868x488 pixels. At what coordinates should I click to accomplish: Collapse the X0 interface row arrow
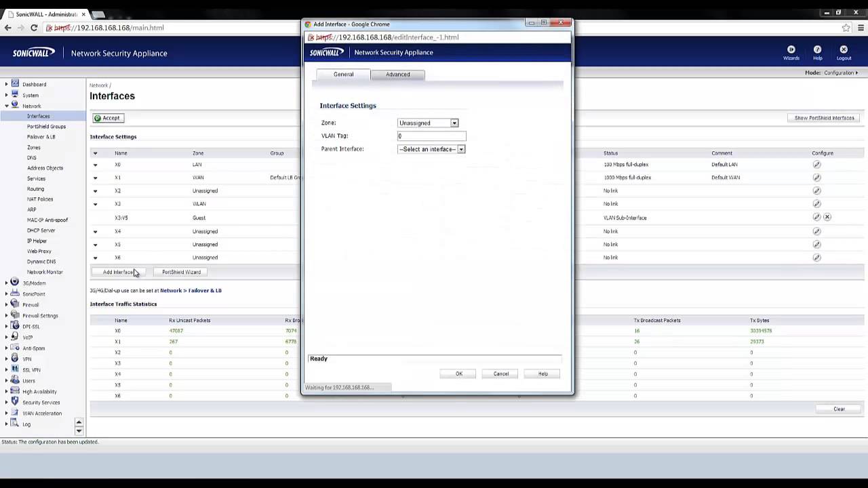(95, 165)
